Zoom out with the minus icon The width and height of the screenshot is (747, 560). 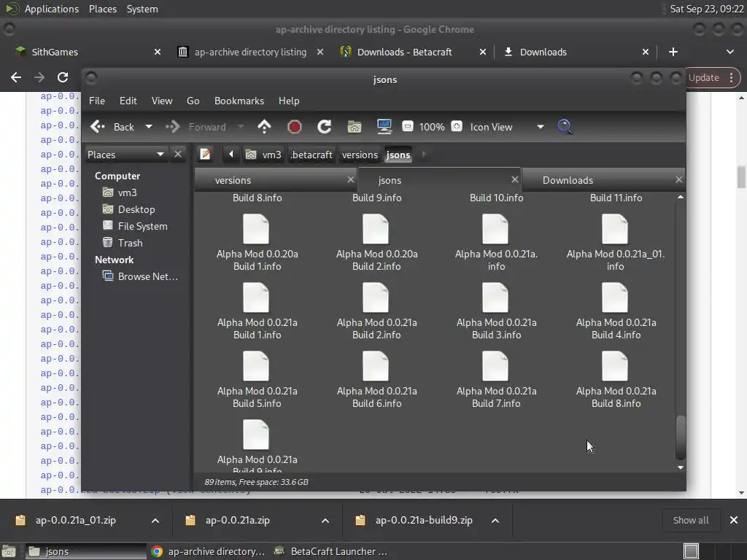(x=407, y=127)
